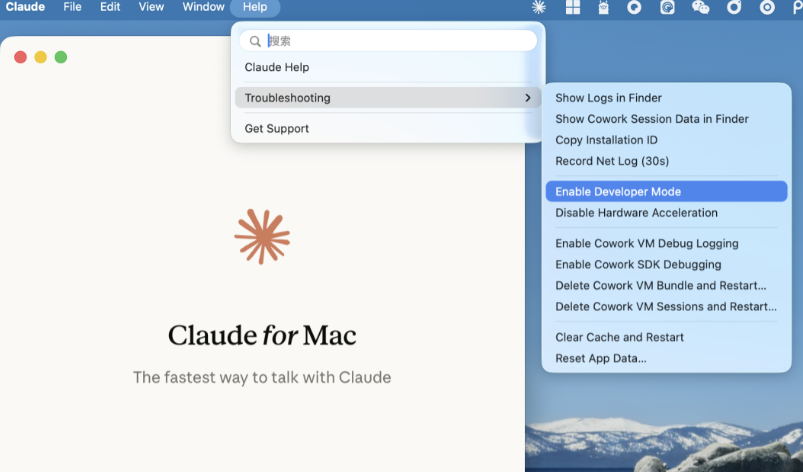
Task: Click Enable Developer Mode
Action: (x=666, y=191)
